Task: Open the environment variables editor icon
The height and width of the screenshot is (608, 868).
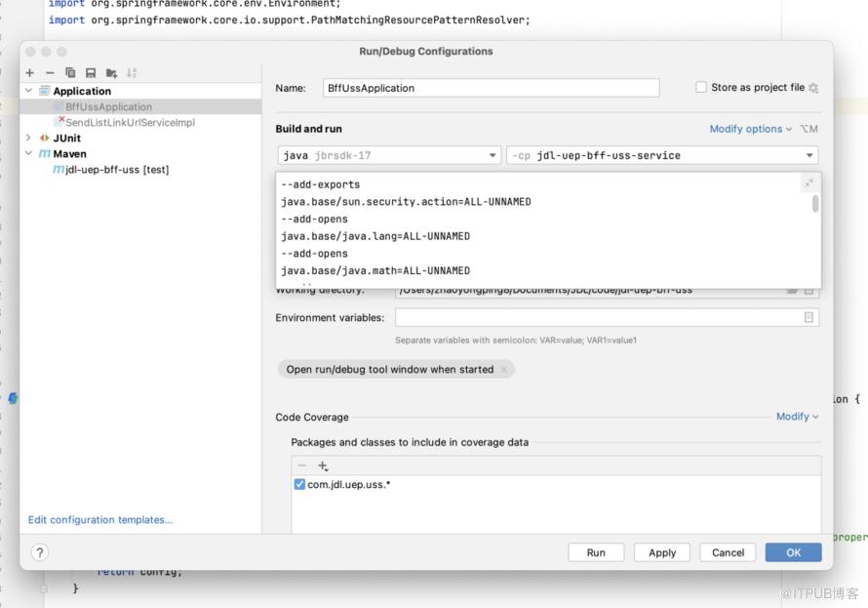Action: pos(809,317)
